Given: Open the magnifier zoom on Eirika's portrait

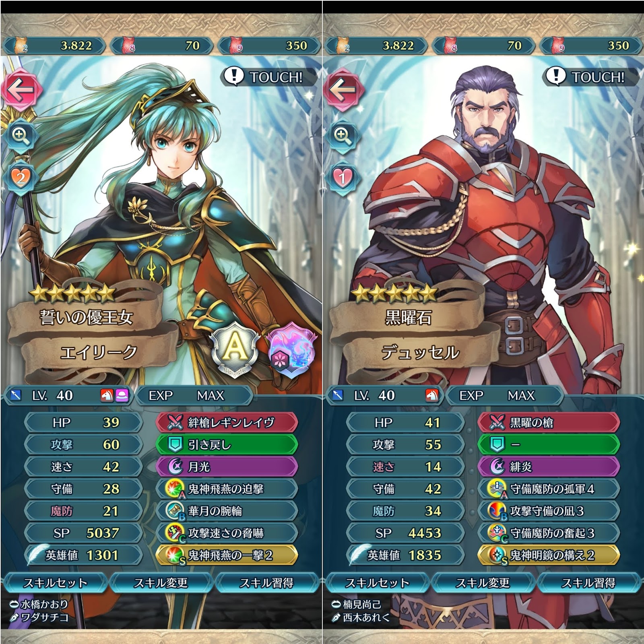Looking at the screenshot, I should [x=21, y=136].
